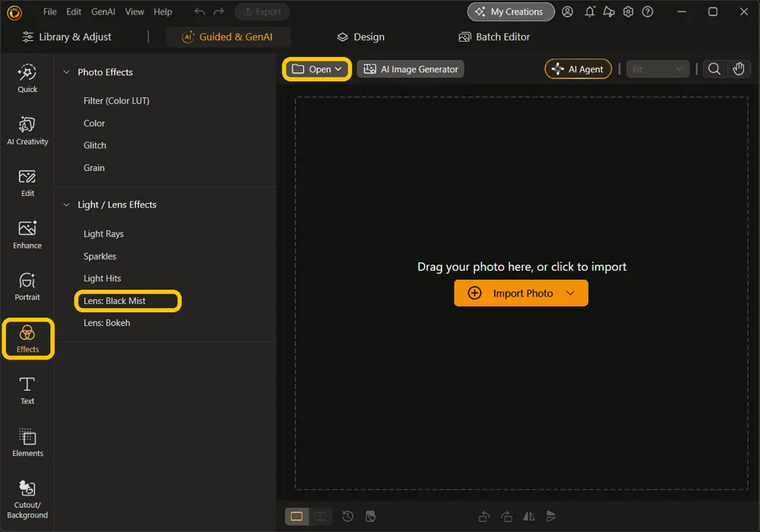Open the announcements megaphone icon

click(609, 11)
